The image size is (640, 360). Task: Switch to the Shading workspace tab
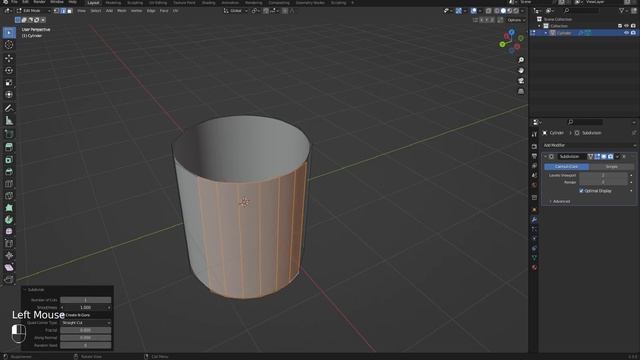pos(209,2)
